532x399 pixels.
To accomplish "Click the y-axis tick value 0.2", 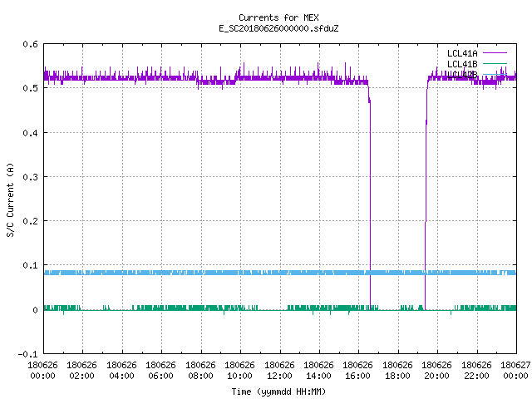I will (30, 221).
